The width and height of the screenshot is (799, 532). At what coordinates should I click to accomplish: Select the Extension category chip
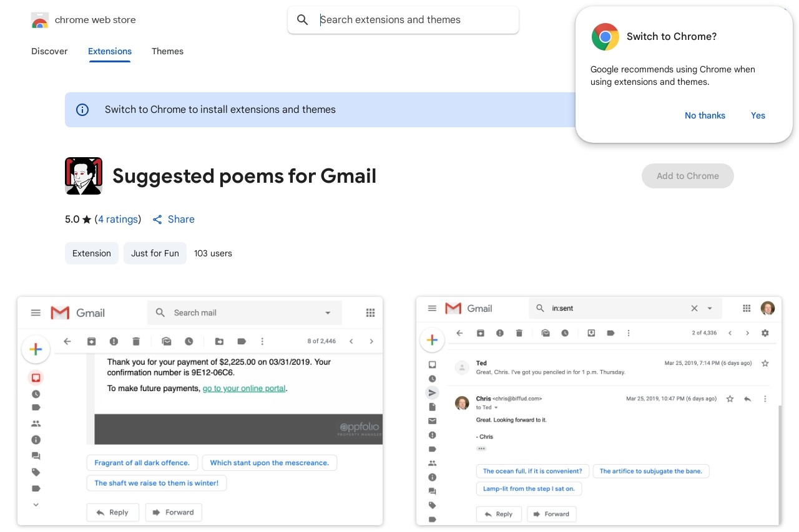pos(92,253)
